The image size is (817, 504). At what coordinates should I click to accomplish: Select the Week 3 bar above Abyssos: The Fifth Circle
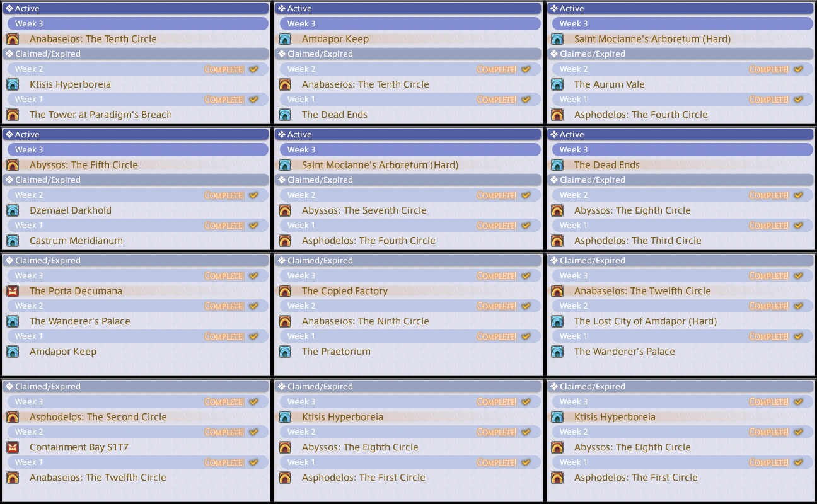(138, 150)
